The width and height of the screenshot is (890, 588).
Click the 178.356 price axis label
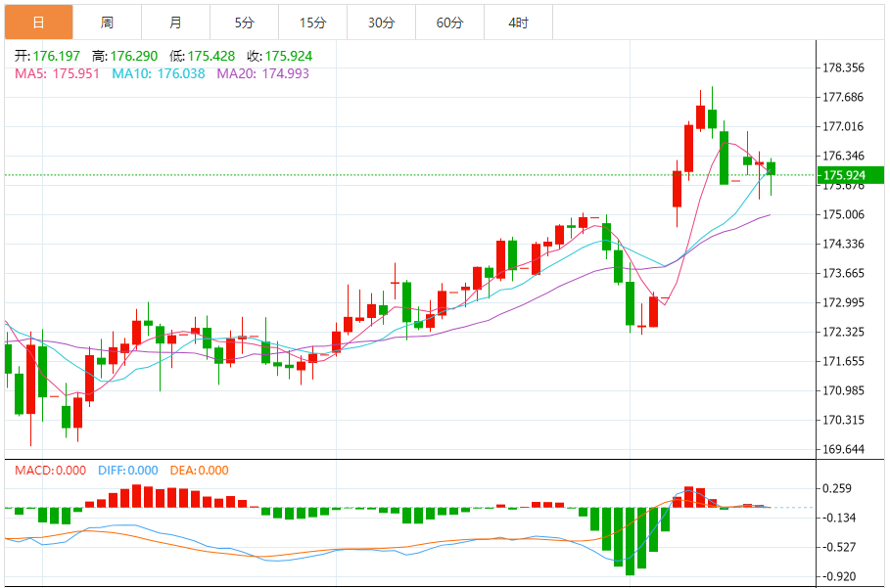843,68
